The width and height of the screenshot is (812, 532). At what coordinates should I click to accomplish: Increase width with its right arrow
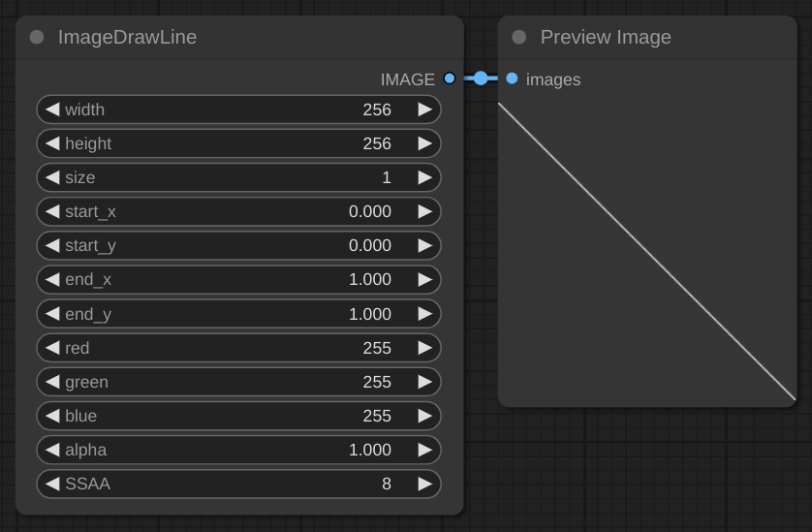(424, 110)
